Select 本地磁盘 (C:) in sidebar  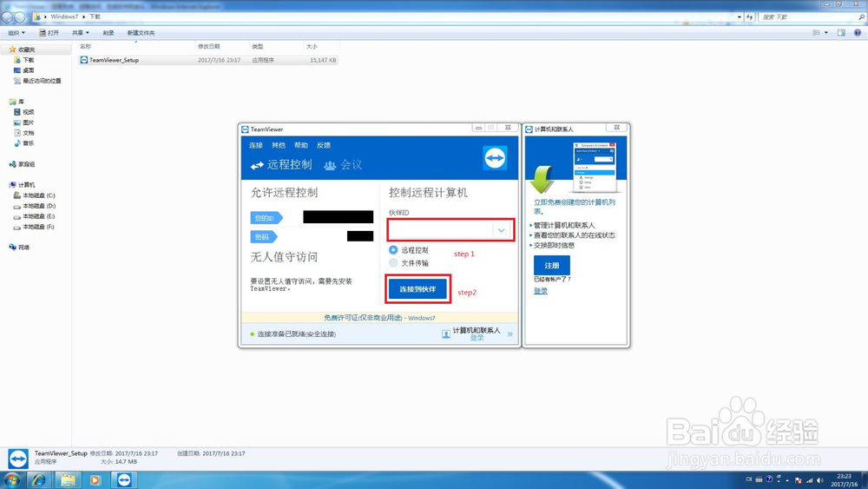click(x=35, y=195)
